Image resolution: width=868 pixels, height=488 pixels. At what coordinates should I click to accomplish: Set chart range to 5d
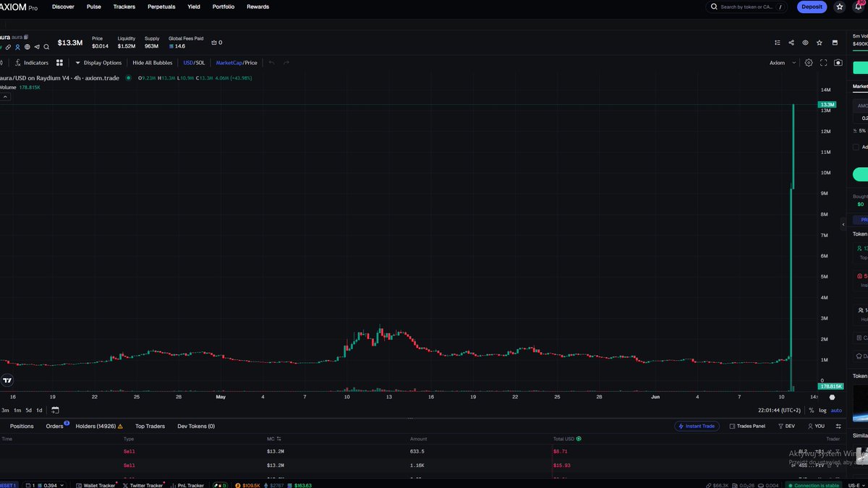point(29,410)
